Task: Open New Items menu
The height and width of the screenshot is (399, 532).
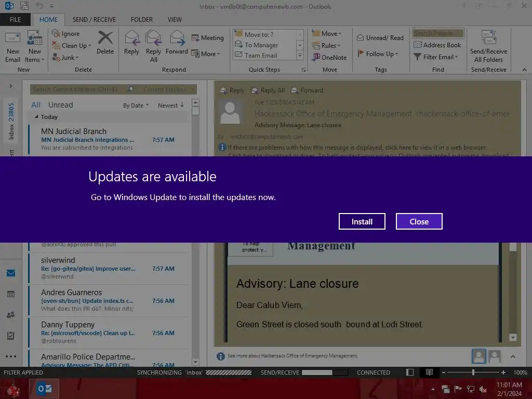Action: click(35, 47)
